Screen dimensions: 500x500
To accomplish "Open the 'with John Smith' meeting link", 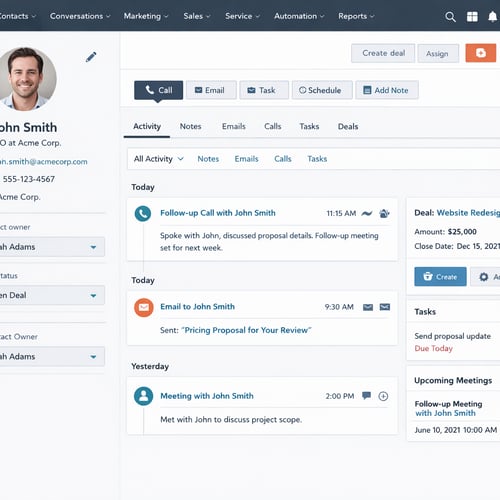I will (x=445, y=413).
